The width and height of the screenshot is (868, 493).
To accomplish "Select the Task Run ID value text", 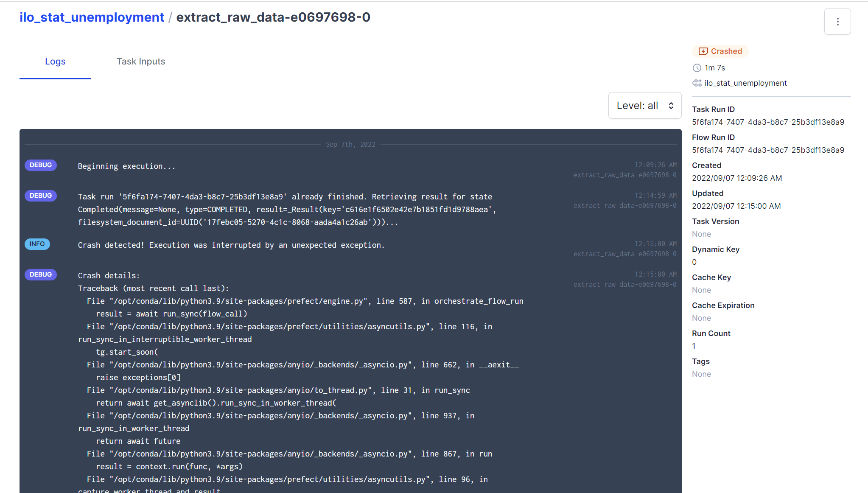I will coord(768,122).
